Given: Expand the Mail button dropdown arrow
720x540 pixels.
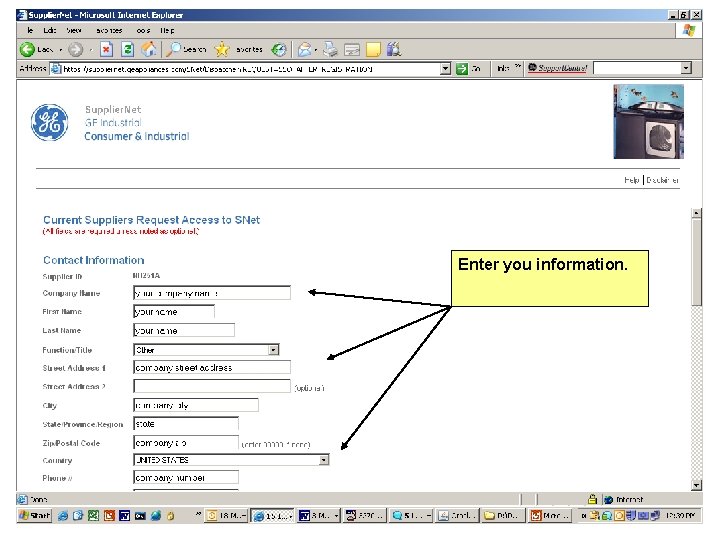Looking at the screenshot, I should point(315,50).
